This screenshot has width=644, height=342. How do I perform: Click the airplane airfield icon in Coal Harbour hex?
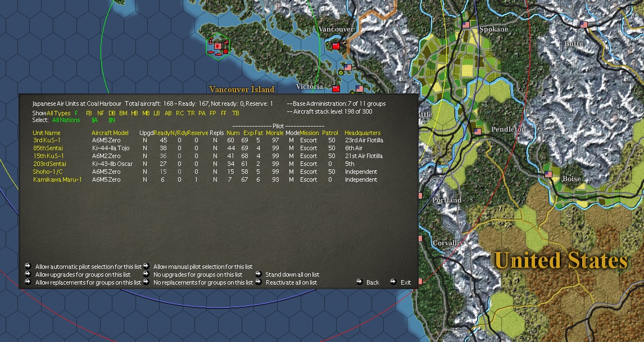coord(226,42)
